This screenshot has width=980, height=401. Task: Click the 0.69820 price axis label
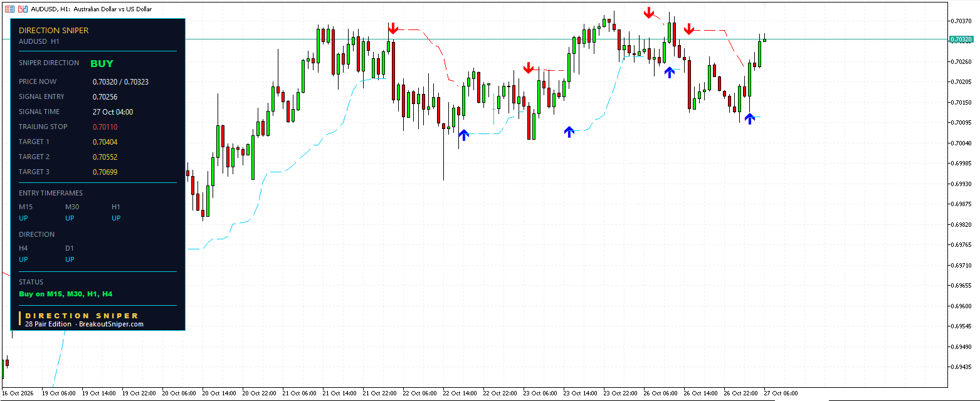point(961,224)
